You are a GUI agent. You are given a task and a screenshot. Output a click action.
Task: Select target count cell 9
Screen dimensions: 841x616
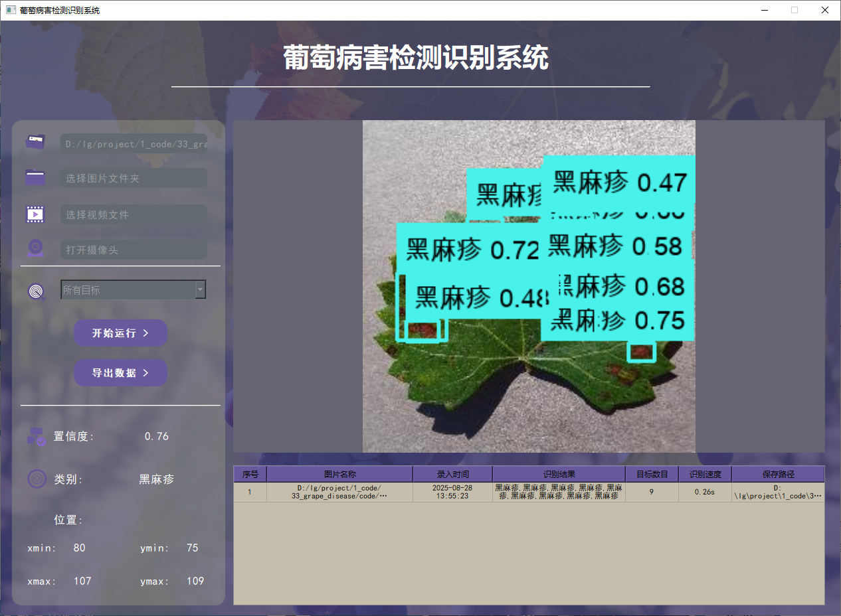[652, 492]
